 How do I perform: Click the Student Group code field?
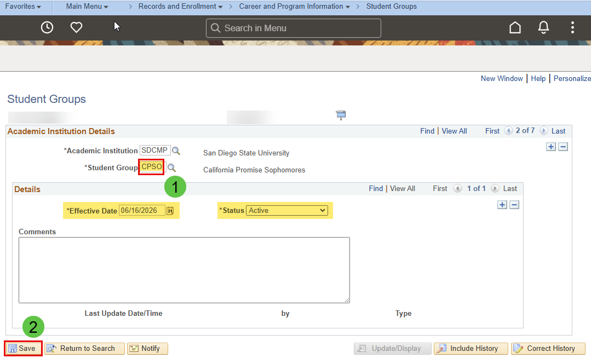[152, 167]
